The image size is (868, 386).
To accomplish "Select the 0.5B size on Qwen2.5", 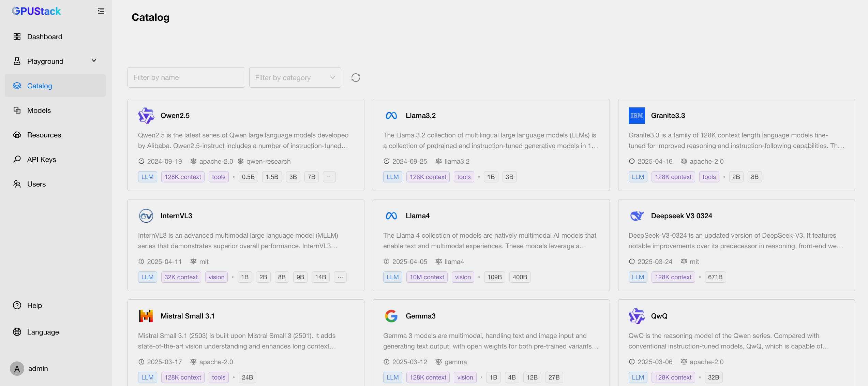I will coord(249,177).
